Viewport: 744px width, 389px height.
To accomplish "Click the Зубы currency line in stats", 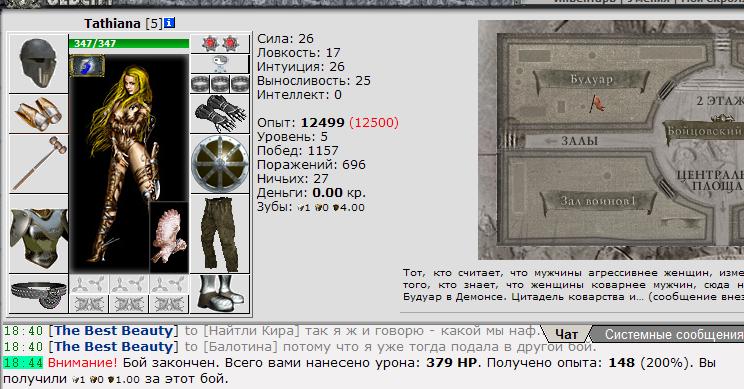I will click(x=311, y=207).
